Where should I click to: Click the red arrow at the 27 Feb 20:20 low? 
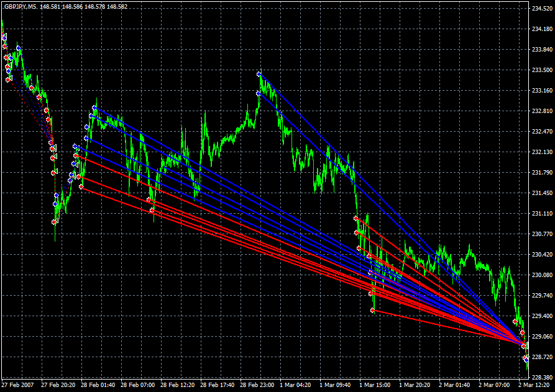54,222
